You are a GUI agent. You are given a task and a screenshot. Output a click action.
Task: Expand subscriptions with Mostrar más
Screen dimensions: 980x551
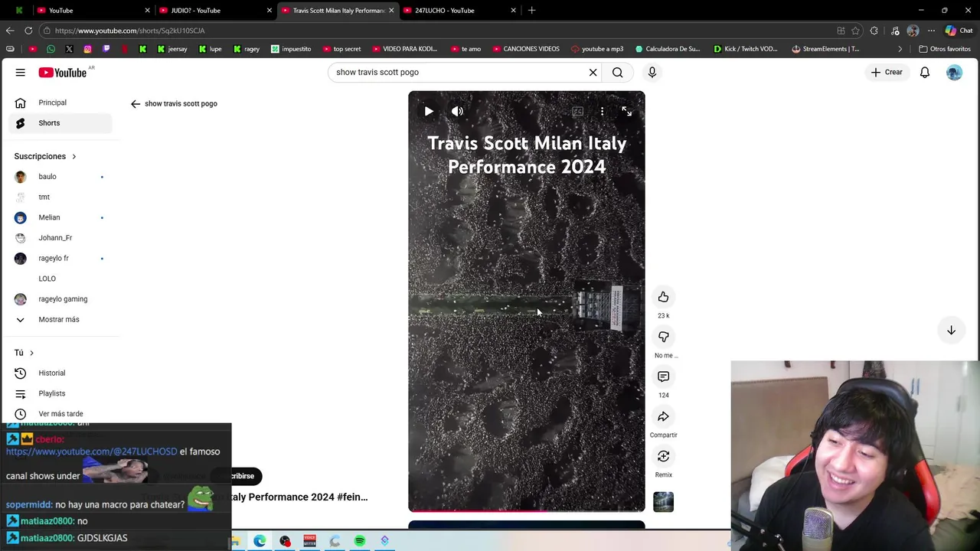60,319
